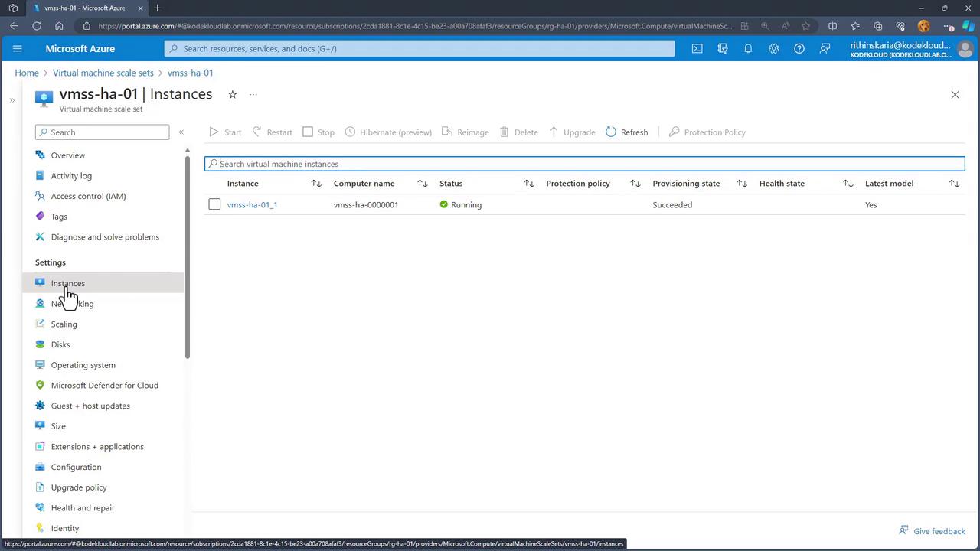Image resolution: width=980 pixels, height=551 pixels.
Task: Open Cloud Shell from the top bar
Action: click(697, 48)
